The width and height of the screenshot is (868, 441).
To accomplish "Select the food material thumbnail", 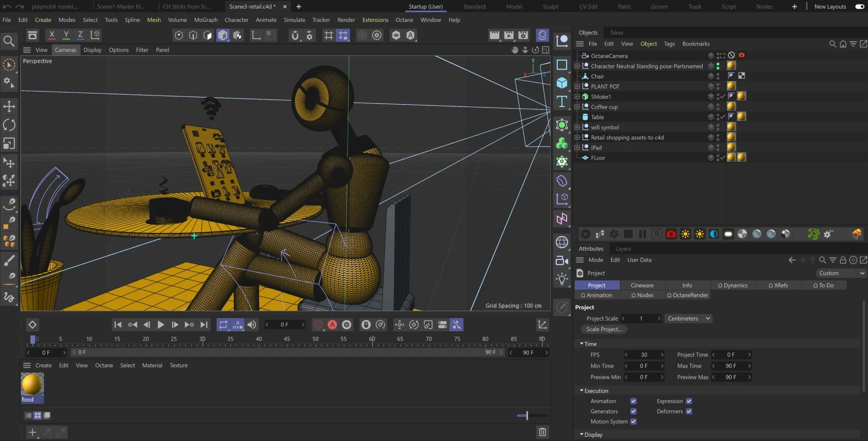I will (x=32, y=385).
